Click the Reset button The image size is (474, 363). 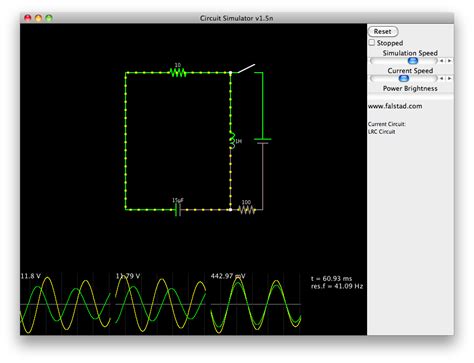click(383, 32)
